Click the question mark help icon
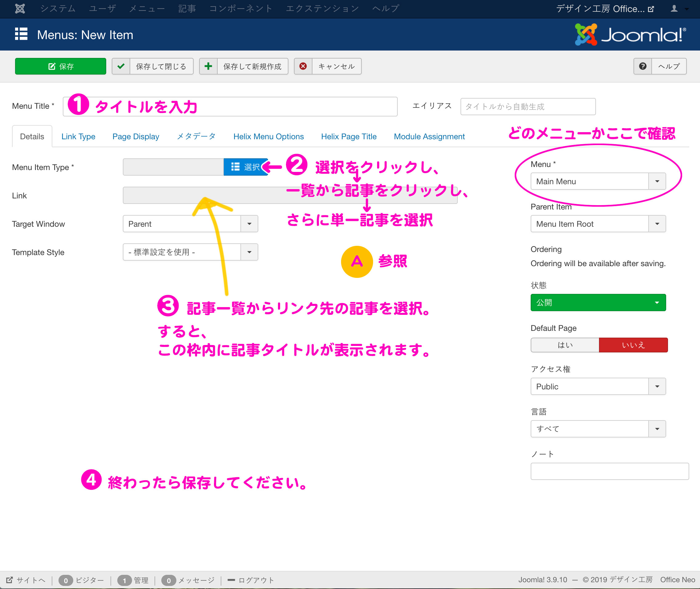This screenshot has width=700, height=589. [x=643, y=66]
